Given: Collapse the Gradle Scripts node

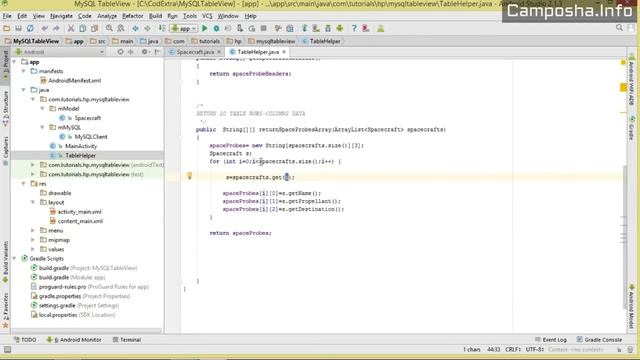Looking at the screenshot, I should [15, 259].
